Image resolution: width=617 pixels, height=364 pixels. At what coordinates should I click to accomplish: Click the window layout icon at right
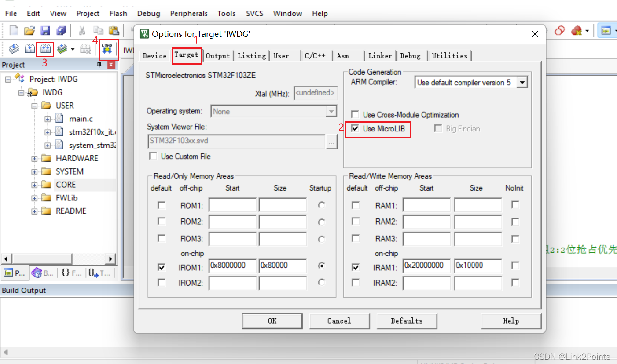[x=606, y=31]
